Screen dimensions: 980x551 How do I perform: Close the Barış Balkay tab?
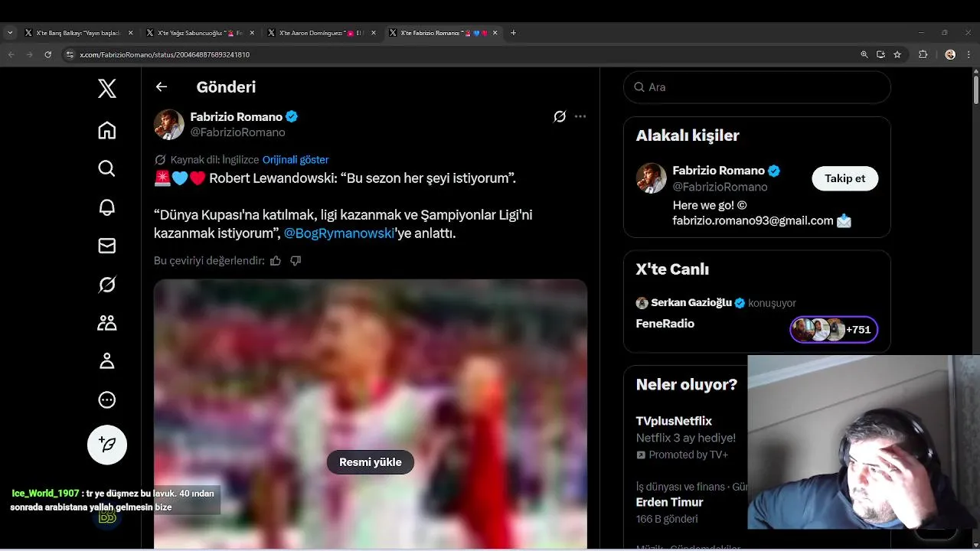130,33
